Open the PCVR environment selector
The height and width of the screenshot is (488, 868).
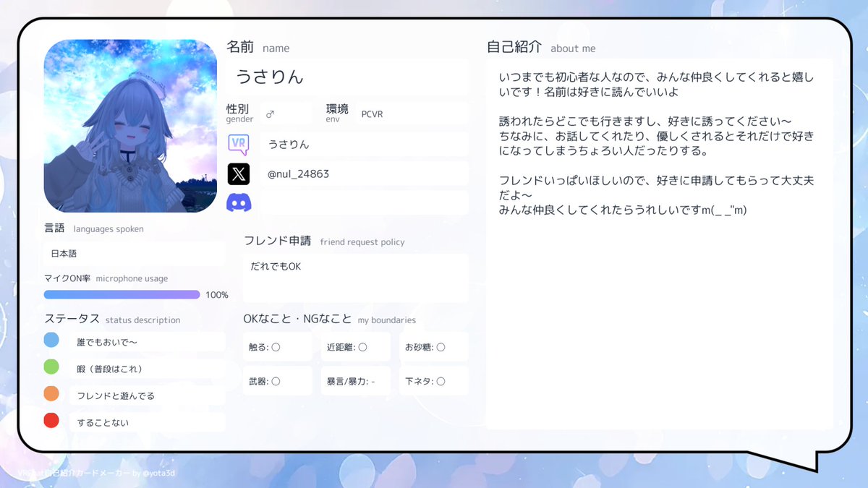pyautogui.click(x=412, y=114)
